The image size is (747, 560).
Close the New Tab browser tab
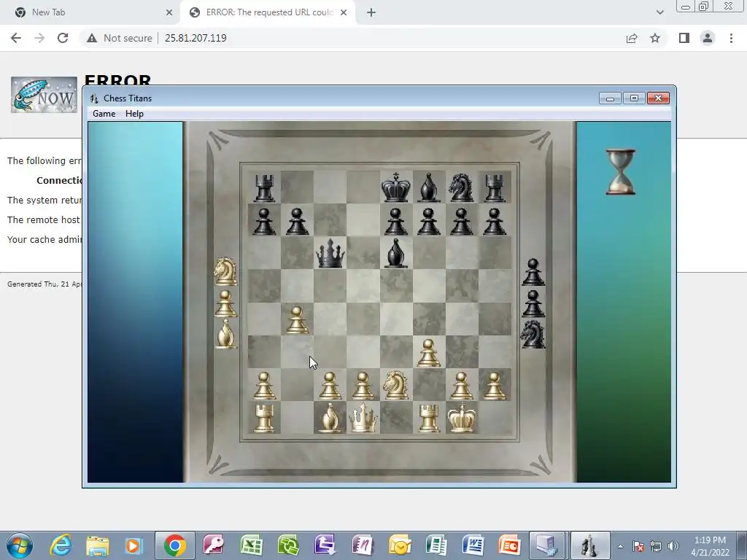point(169,12)
